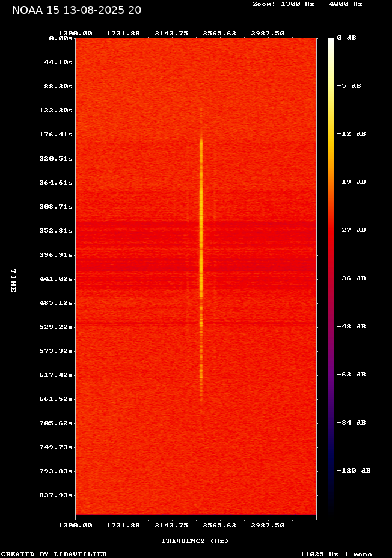The height and width of the screenshot is (558, 392).
Task: Select the 837.93s time marker
Action: tap(57, 495)
